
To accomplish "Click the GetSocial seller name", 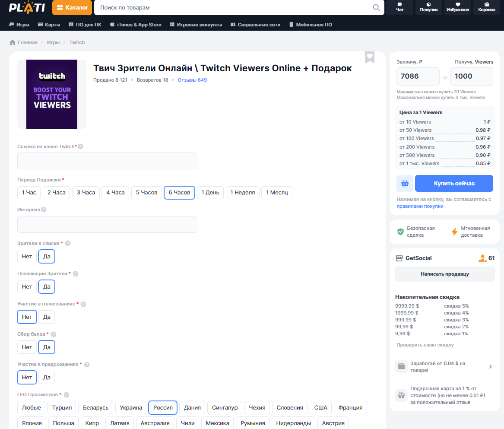I will click(418, 258).
